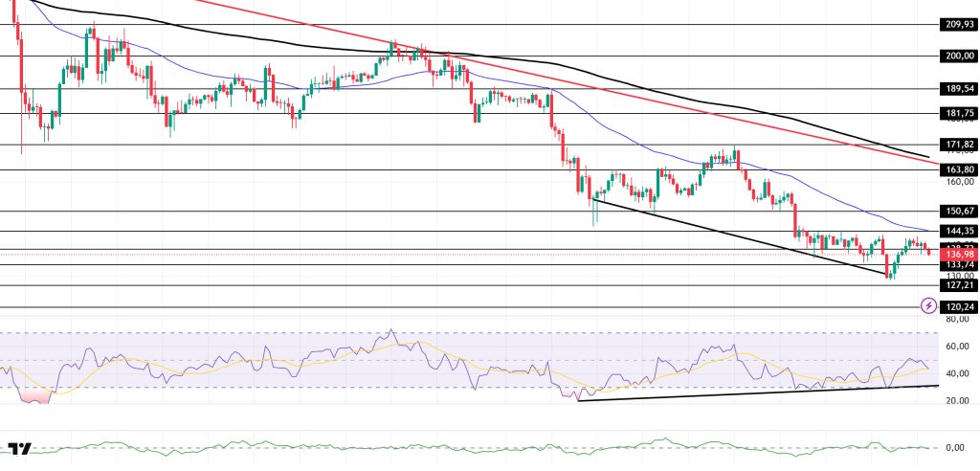Click the black rising trendline on RSI panel
Viewport: 980px width, 471px height.
point(766,392)
